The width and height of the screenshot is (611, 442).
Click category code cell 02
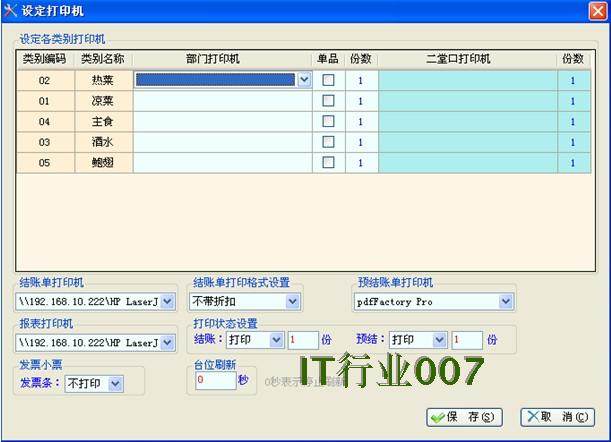coord(45,80)
